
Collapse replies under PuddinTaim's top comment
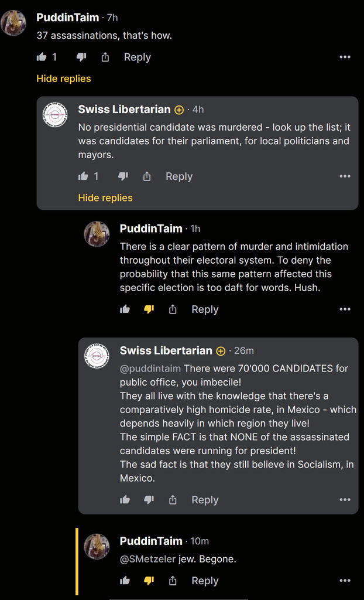64,79
